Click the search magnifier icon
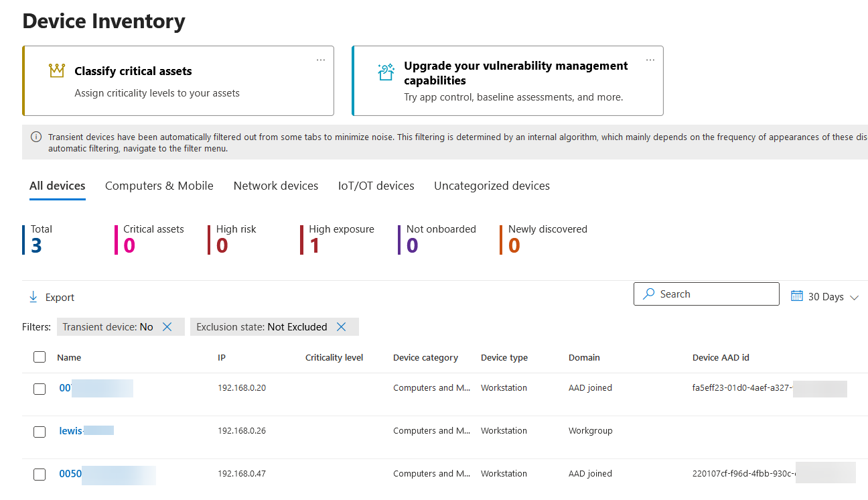The image size is (868, 500). 648,294
